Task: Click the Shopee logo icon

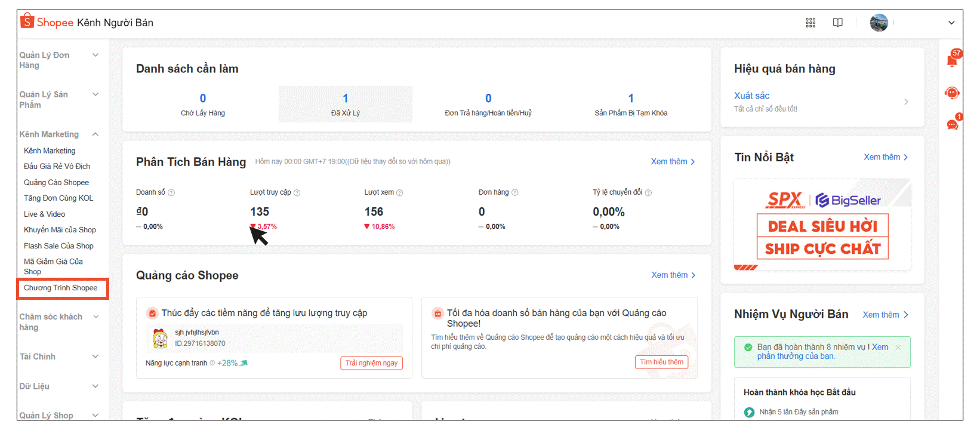Action: 27,22
